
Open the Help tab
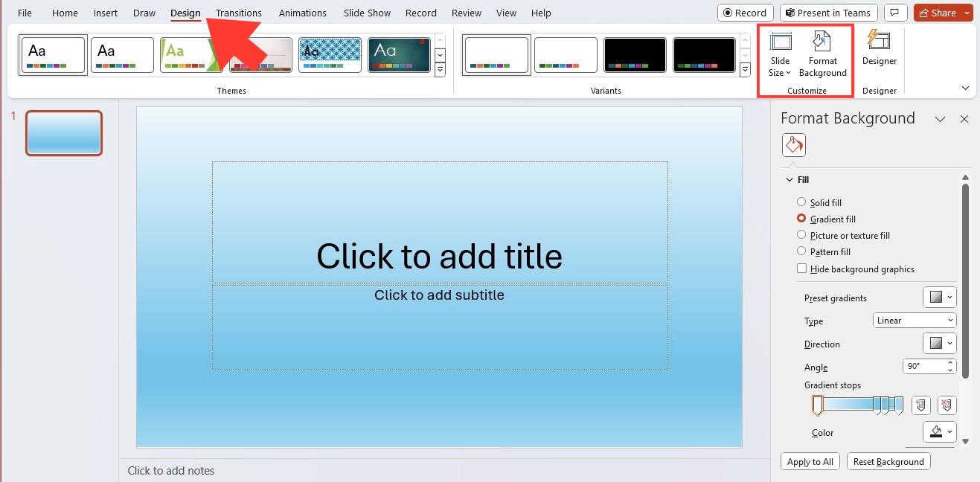(x=542, y=13)
